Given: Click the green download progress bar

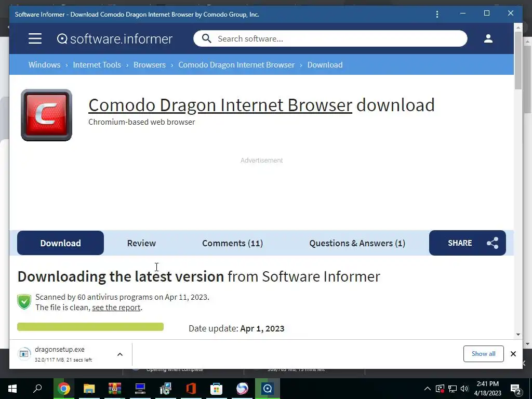Looking at the screenshot, I should tap(90, 327).
